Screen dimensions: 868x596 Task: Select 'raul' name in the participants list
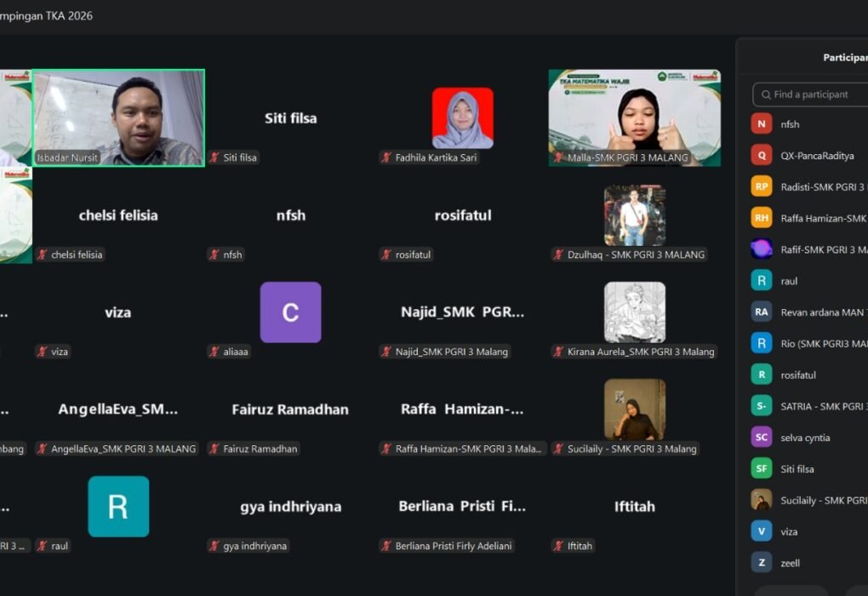coord(789,281)
